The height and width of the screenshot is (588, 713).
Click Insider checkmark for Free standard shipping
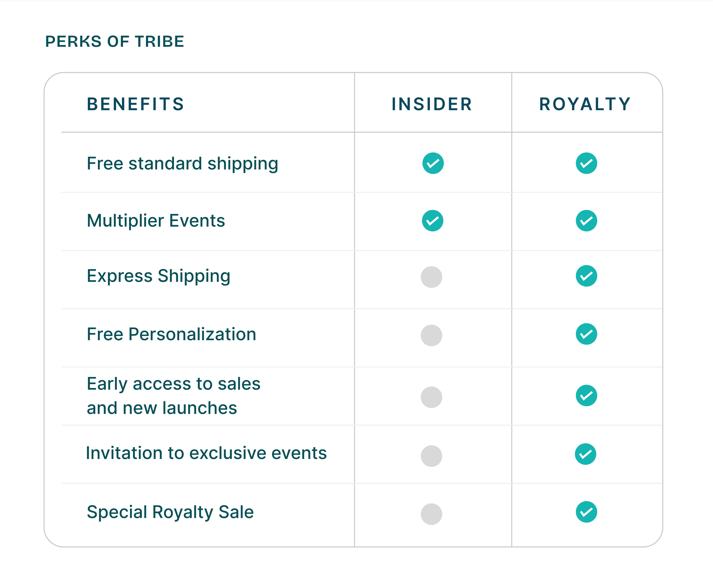tap(433, 163)
